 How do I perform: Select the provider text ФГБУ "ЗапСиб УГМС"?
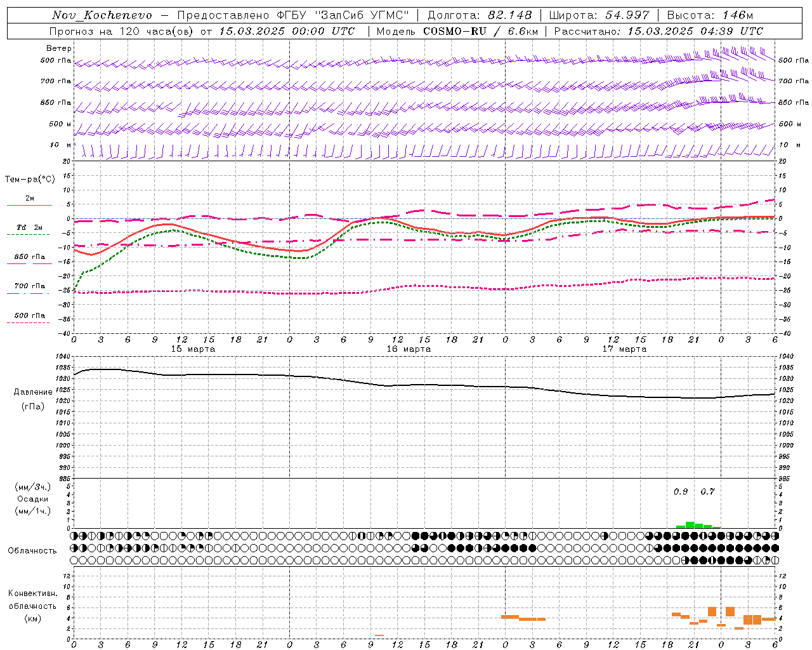pos(343,15)
